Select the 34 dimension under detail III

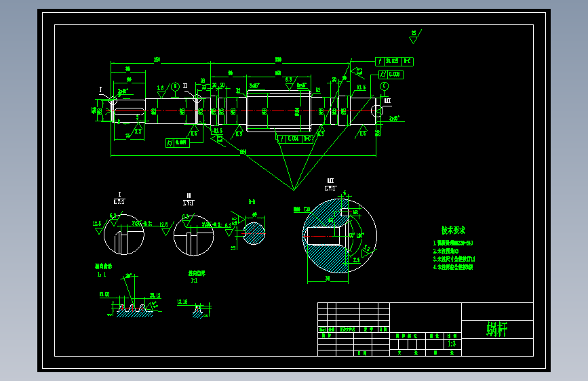pos(328,278)
